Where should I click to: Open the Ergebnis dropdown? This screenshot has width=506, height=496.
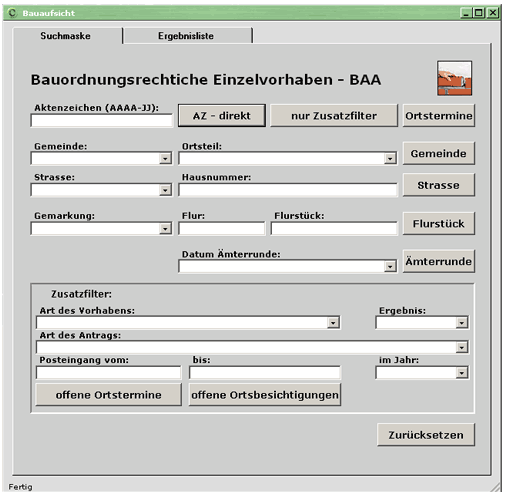[x=462, y=323]
